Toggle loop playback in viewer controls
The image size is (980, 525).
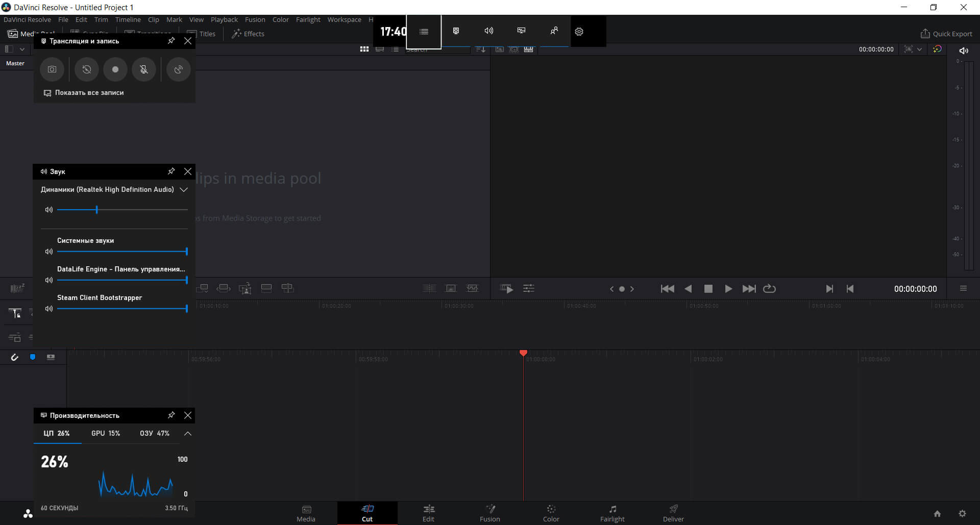(x=769, y=289)
